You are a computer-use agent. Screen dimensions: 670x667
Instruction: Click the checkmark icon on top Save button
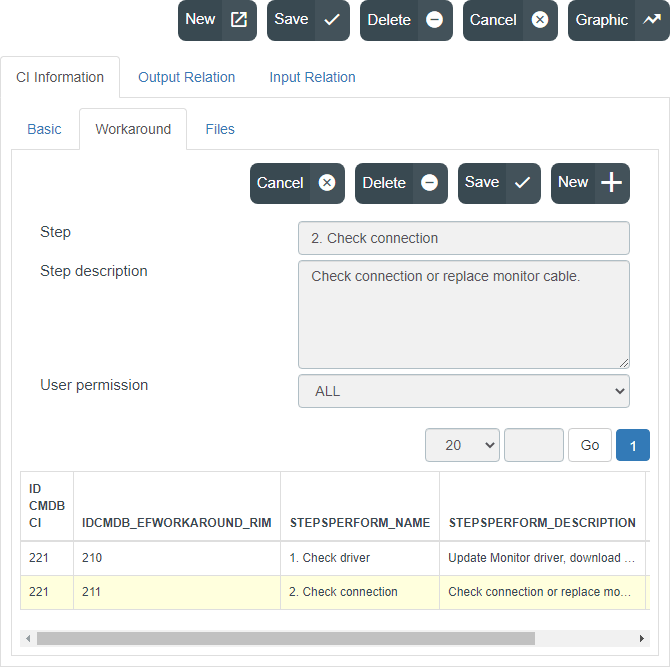(x=332, y=20)
